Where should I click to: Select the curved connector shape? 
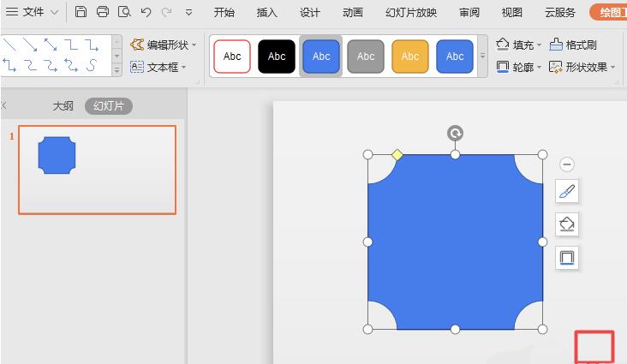pos(30,65)
